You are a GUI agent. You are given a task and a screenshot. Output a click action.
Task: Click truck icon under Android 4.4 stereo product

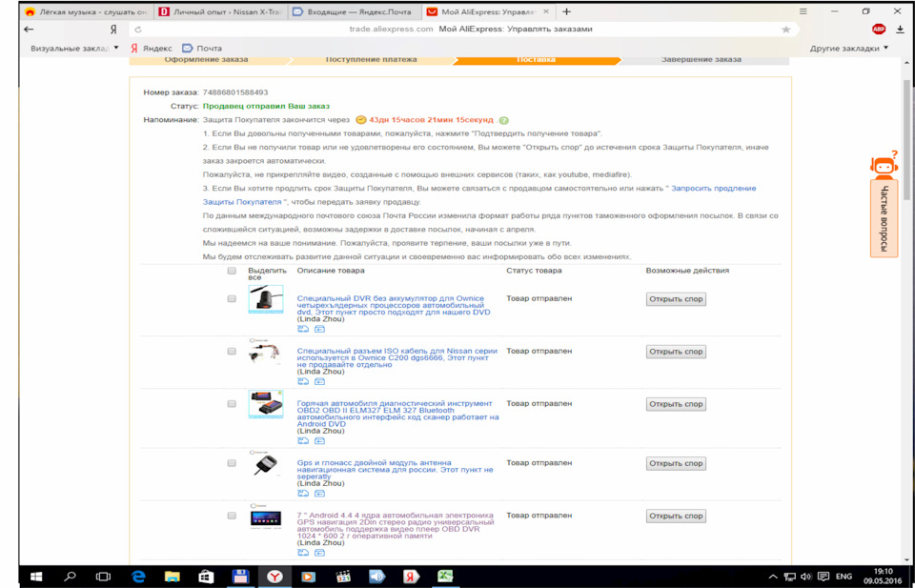[x=303, y=553]
